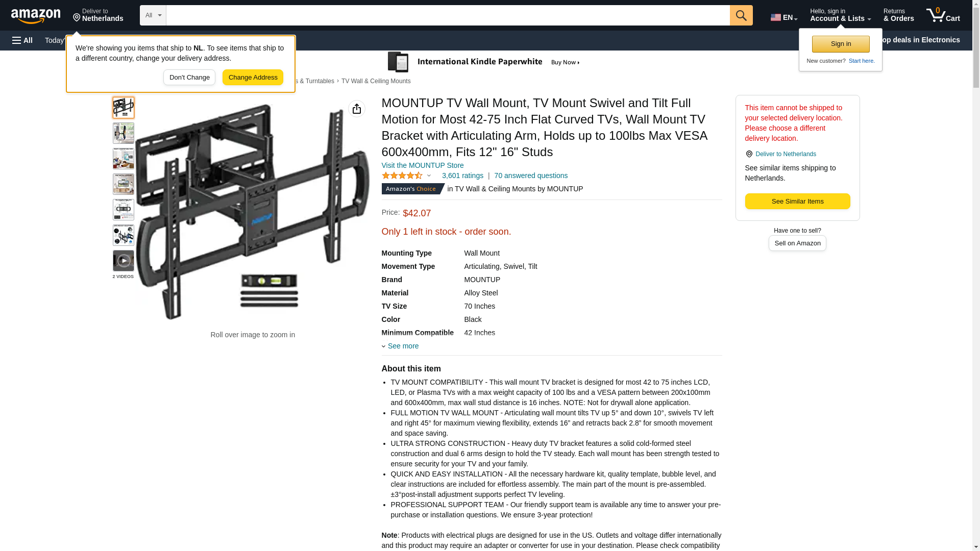Viewport: 980px width, 551px height.
Task: Click the yellow Sign in button
Action: click(x=841, y=44)
